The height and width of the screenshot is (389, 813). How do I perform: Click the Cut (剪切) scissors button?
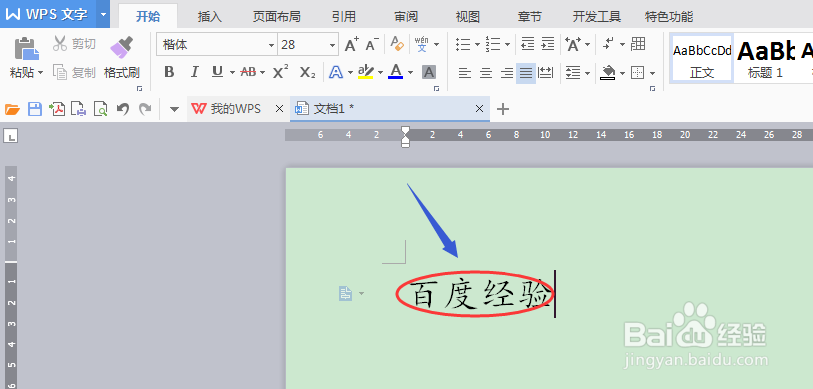[74, 44]
